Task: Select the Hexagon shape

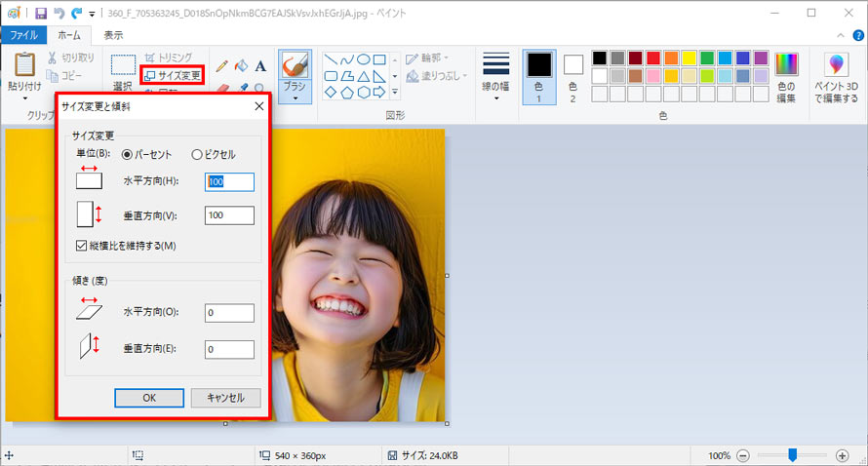Action: point(363,92)
